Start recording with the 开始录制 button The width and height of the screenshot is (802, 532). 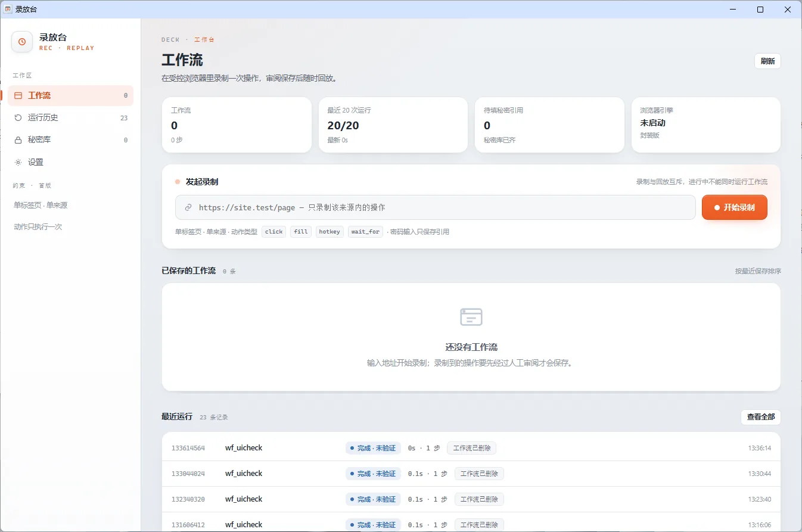(735, 207)
